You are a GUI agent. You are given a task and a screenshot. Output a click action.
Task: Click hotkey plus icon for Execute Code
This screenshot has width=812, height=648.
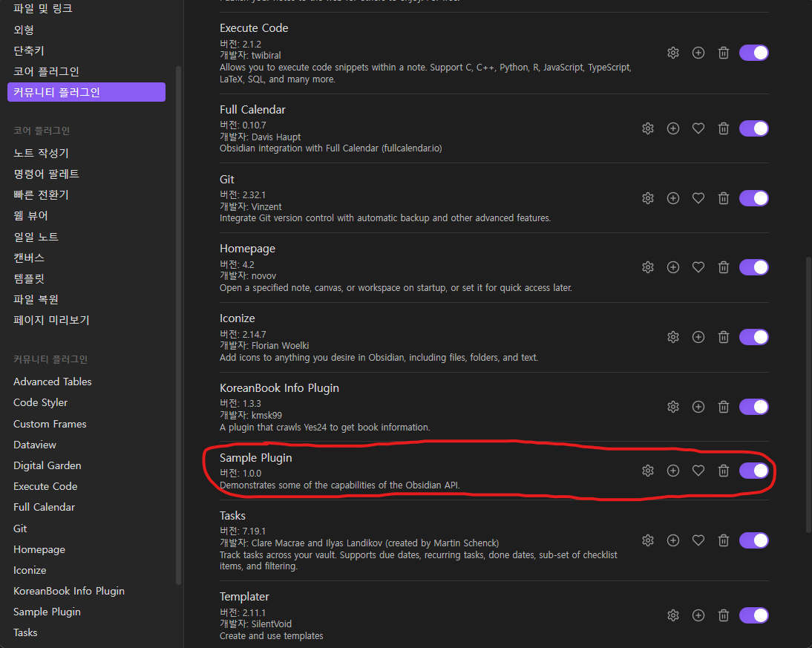(698, 53)
